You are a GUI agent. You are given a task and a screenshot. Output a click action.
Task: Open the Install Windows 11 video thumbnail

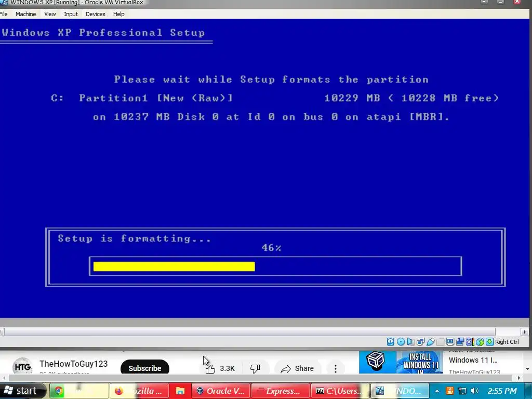420,363
